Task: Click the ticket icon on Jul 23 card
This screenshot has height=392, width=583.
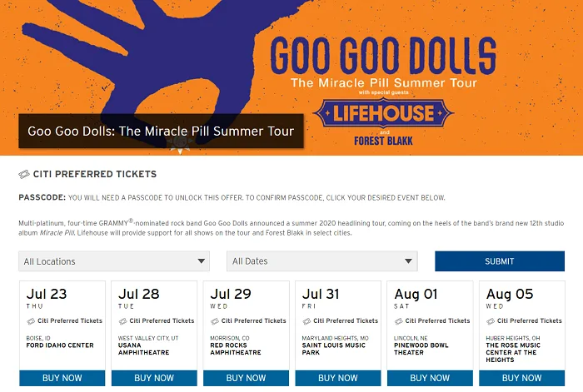Action: point(32,320)
